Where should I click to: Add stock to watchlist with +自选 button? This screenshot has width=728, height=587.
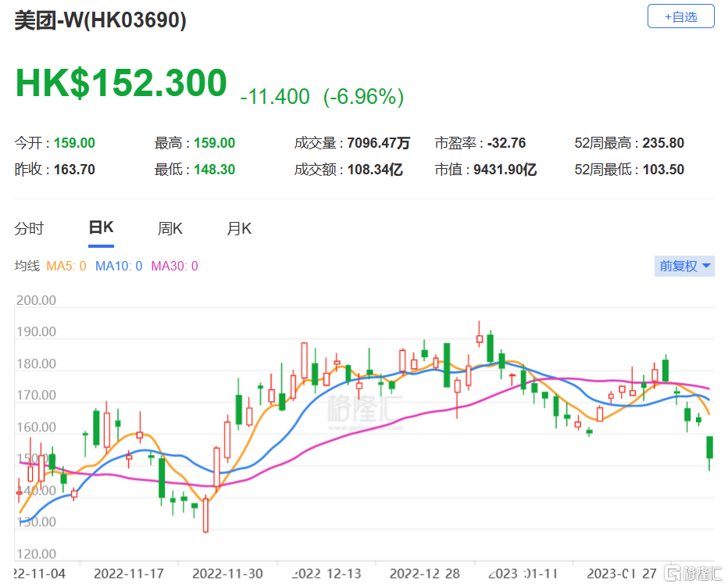pos(680,16)
